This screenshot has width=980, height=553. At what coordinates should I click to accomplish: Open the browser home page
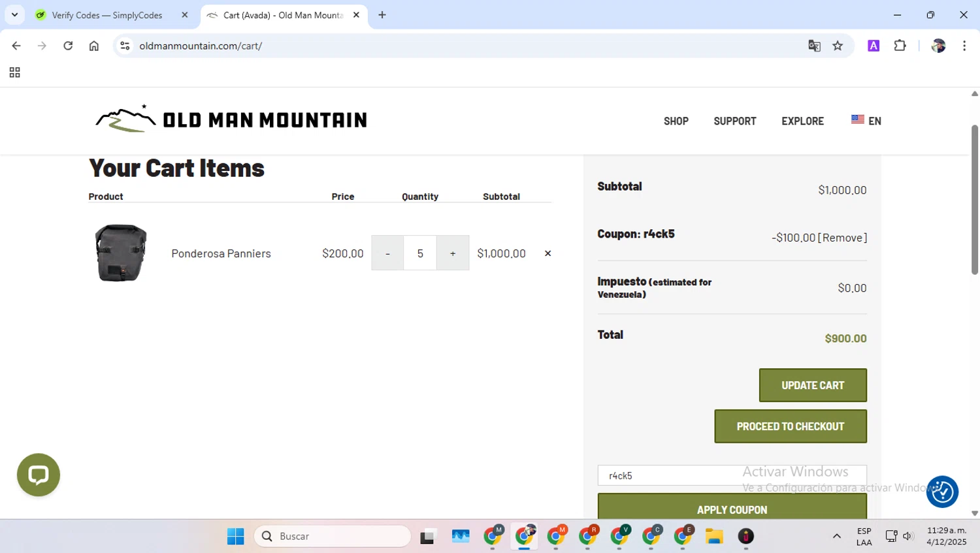tap(94, 46)
